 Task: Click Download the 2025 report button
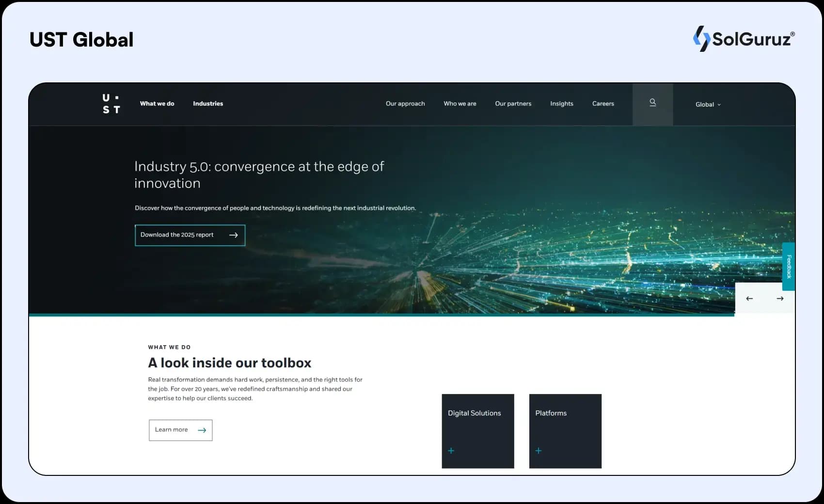click(190, 235)
